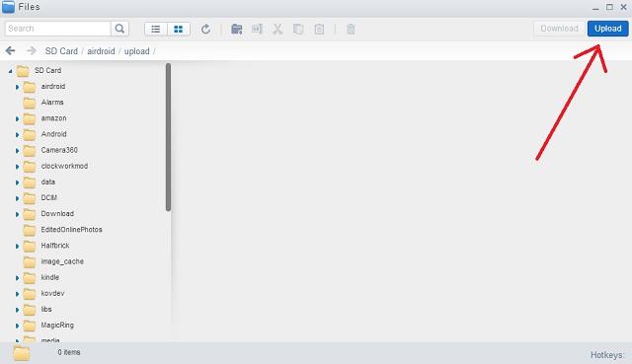The width and height of the screenshot is (632, 364).
Task: Focus the Search input field
Action: tap(58, 29)
